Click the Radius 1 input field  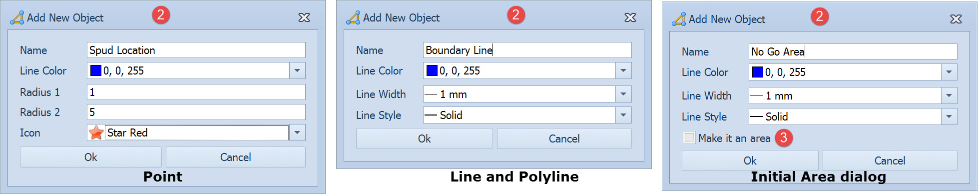196,92
